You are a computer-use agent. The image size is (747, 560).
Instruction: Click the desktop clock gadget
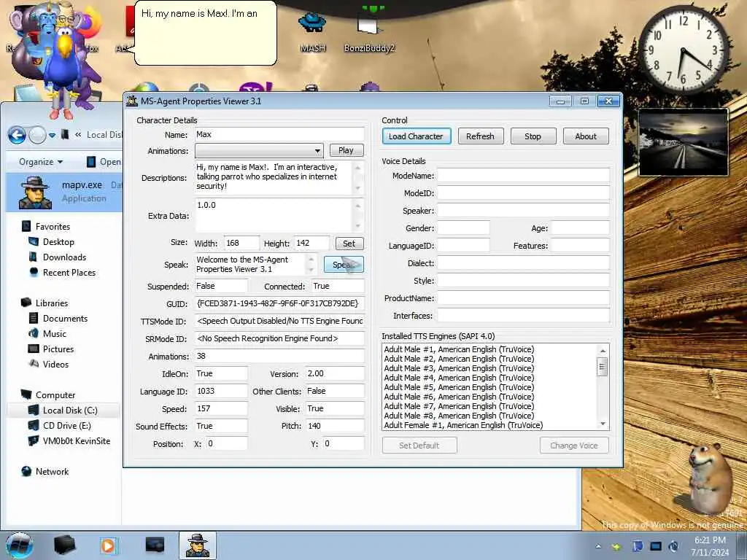point(683,50)
